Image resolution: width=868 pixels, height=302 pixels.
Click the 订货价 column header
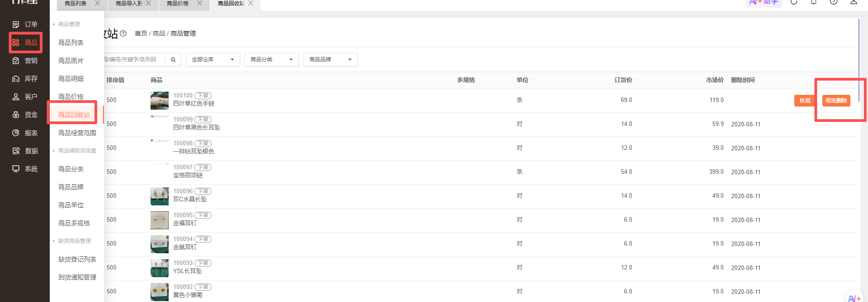click(623, 80)
